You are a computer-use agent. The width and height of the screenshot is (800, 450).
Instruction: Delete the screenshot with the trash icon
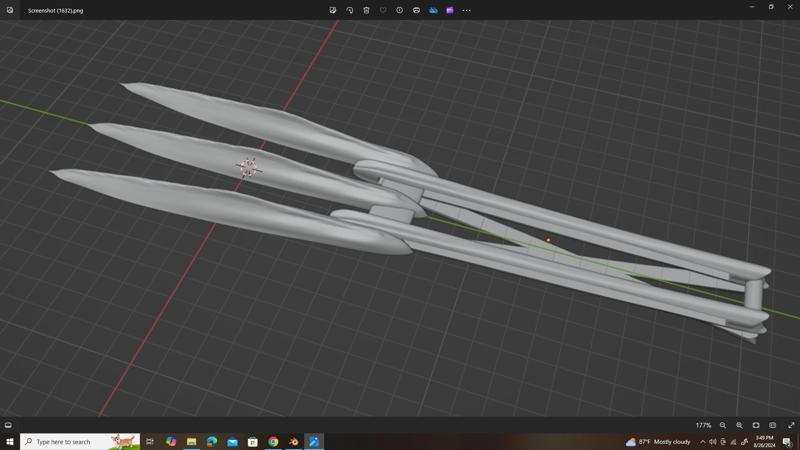tap(366, 10)
